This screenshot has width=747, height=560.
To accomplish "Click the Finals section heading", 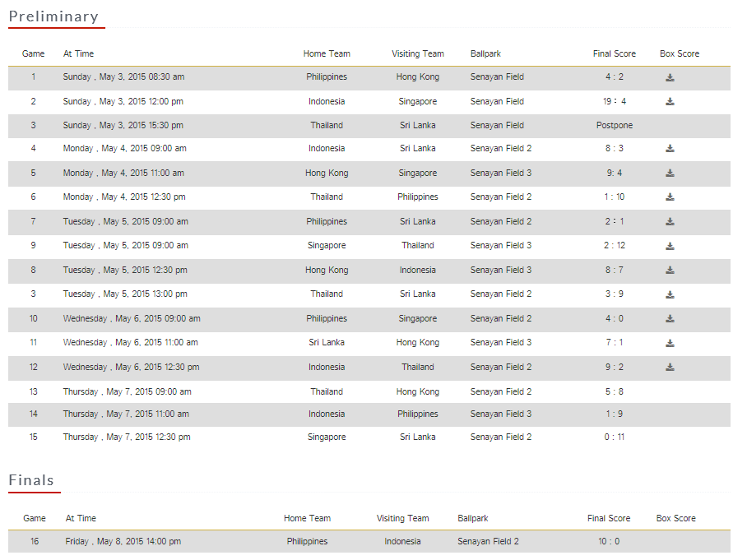I will 31,480.
